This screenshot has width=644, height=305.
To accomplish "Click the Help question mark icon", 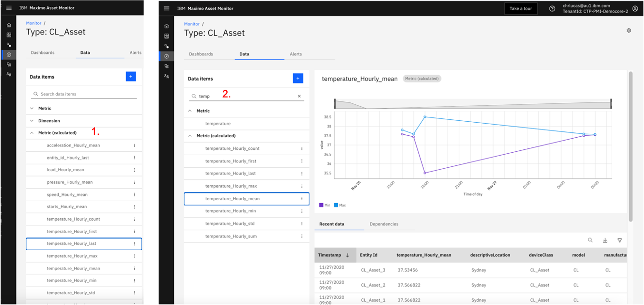I will coord(552,8).
